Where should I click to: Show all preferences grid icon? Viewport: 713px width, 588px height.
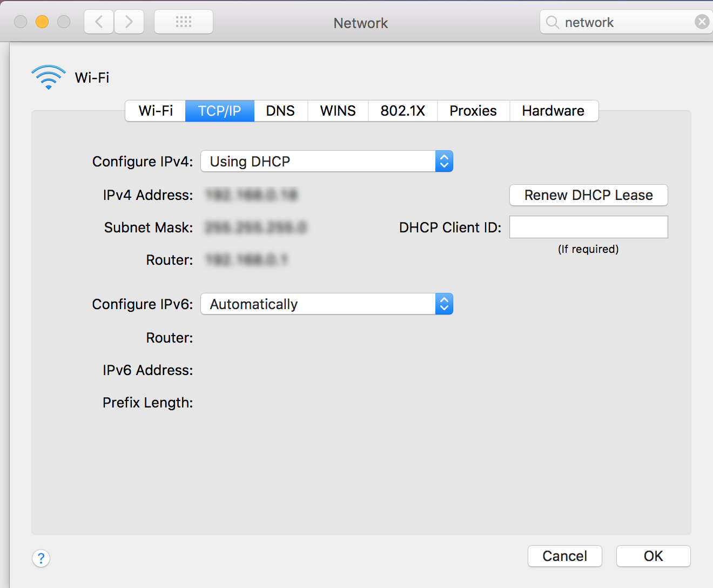coord(184,22)
